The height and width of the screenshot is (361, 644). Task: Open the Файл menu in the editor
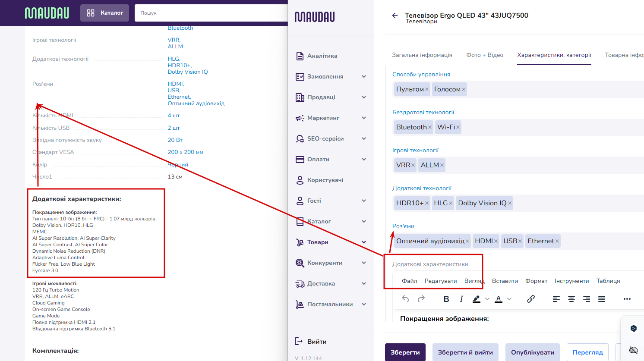coord(409,281)
